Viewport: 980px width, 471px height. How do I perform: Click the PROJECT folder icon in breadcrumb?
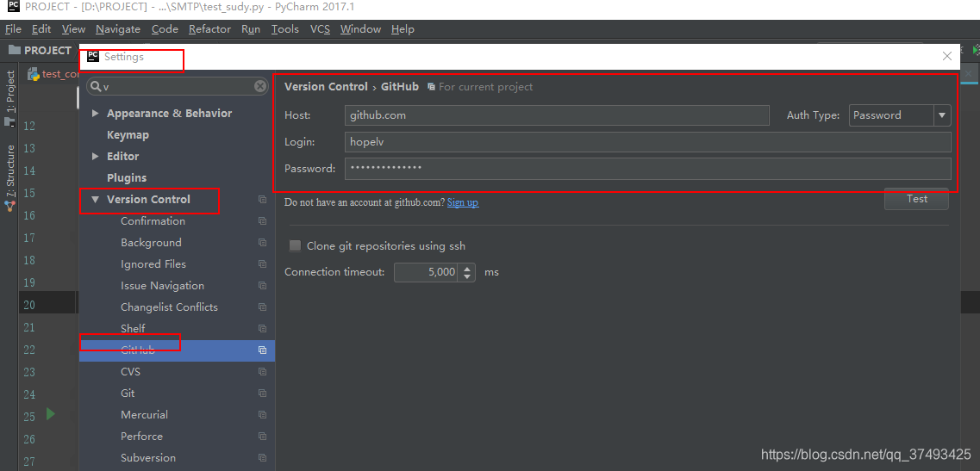click(15, 50)
